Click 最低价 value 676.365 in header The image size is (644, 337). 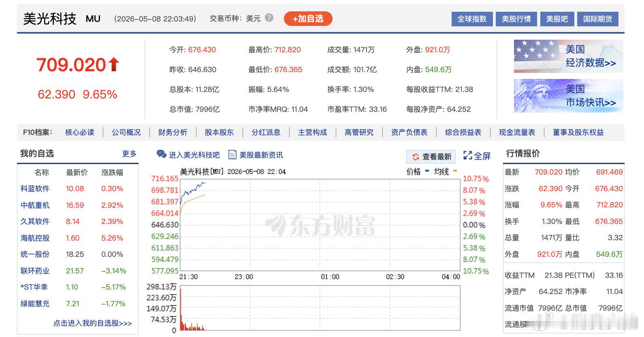click(x=288, y=70)
